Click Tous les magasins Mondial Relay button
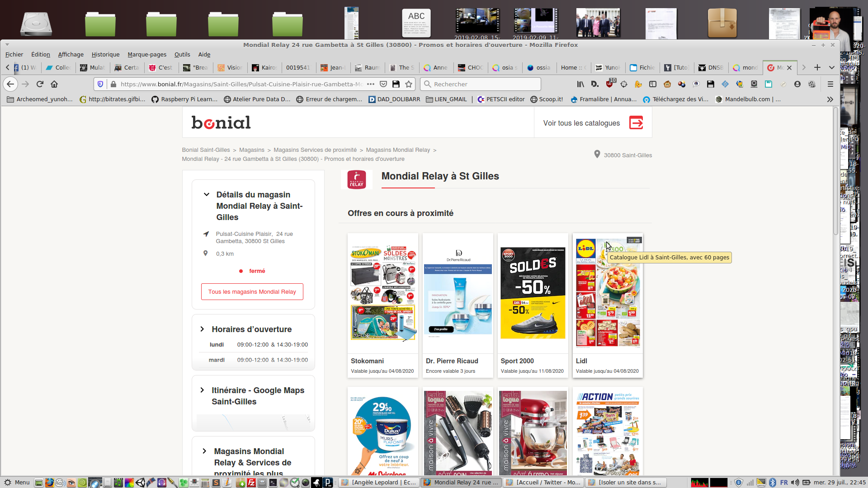This screenshot has height=488, width=868. 252,292
